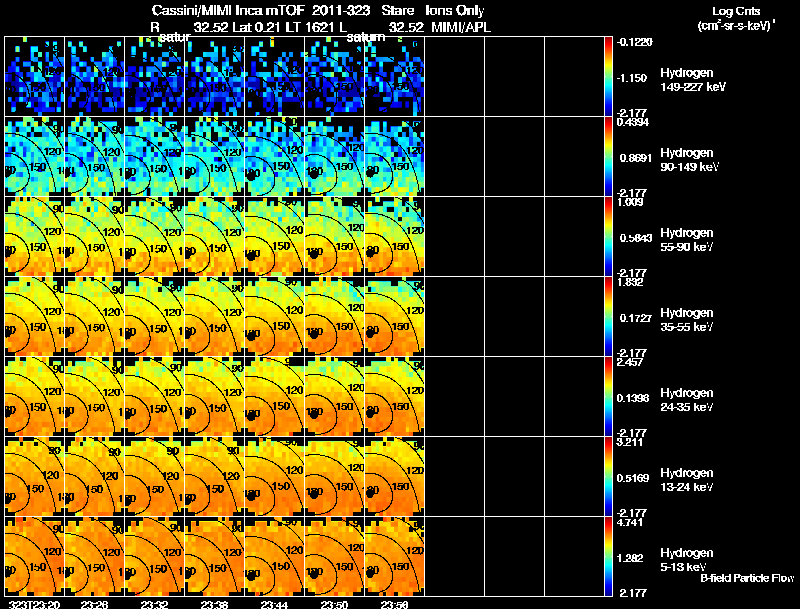The image size is (800, 609).
Task: Click the "23:50" time axis label
Action: coord(334,605)
